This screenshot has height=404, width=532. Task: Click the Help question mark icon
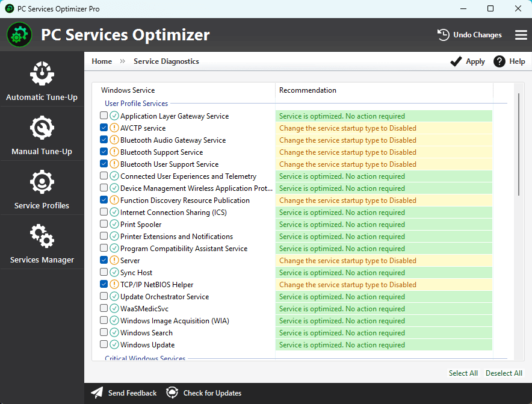[x=499, y=61]
